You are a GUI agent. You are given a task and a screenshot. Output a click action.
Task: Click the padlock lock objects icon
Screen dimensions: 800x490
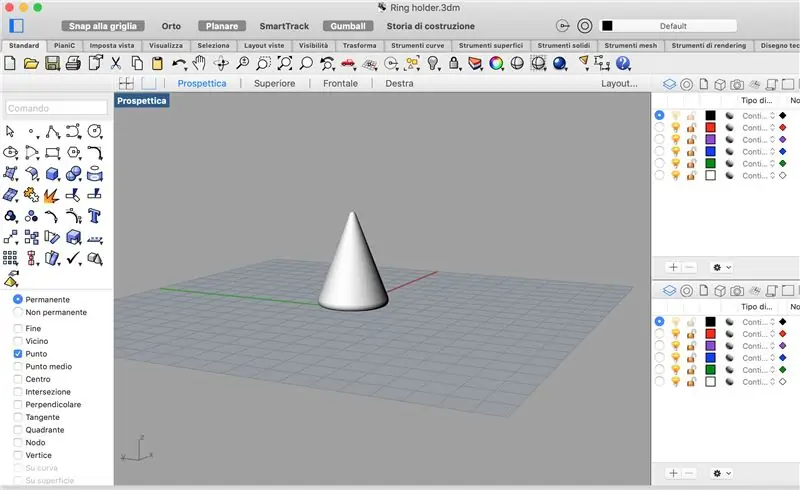(454, 63)
